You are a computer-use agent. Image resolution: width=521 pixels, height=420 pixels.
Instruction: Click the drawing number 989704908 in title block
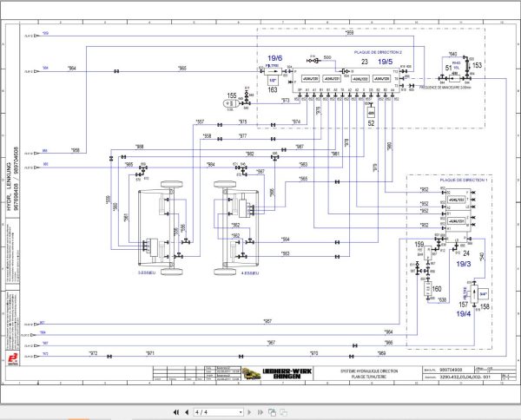(451, 370)
